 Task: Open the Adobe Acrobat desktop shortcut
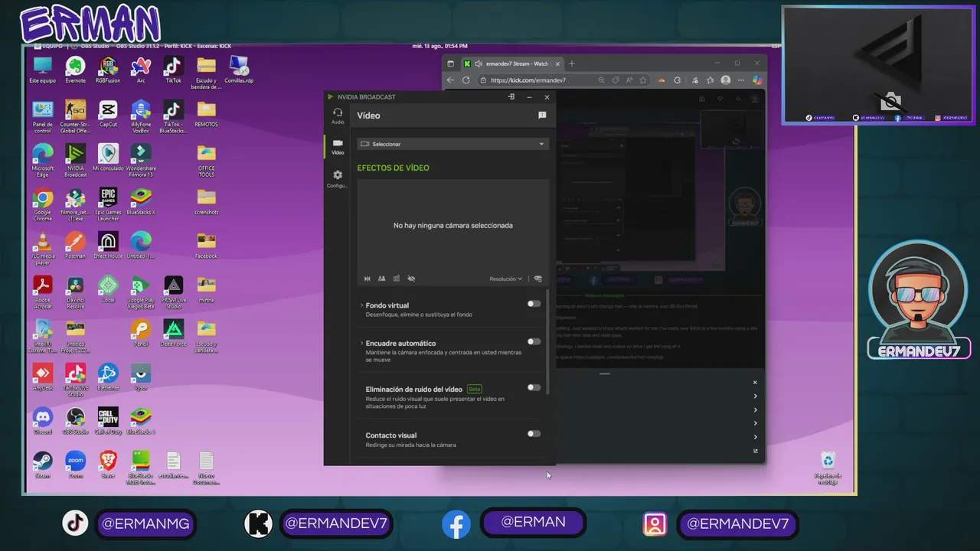tap(42, 292)
